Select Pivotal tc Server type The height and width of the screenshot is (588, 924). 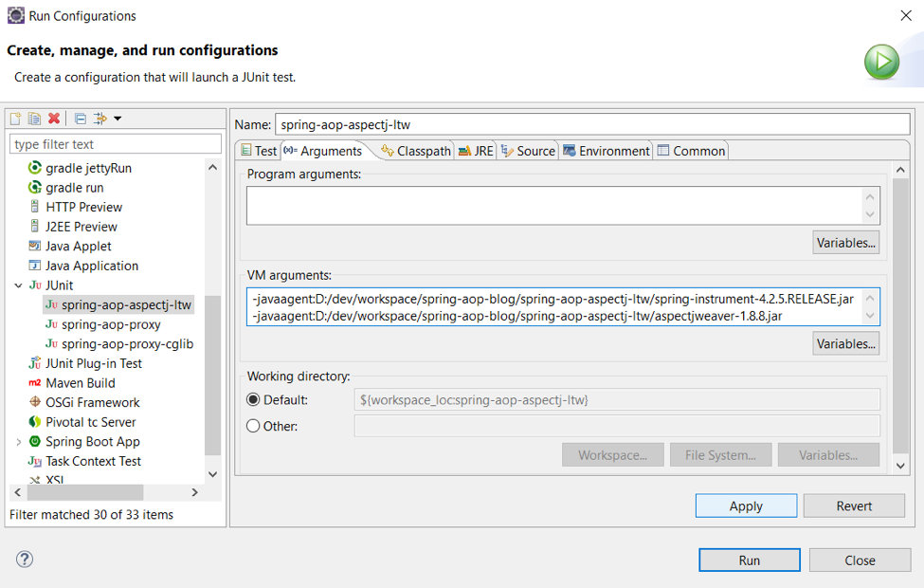(x=91, y=422)
